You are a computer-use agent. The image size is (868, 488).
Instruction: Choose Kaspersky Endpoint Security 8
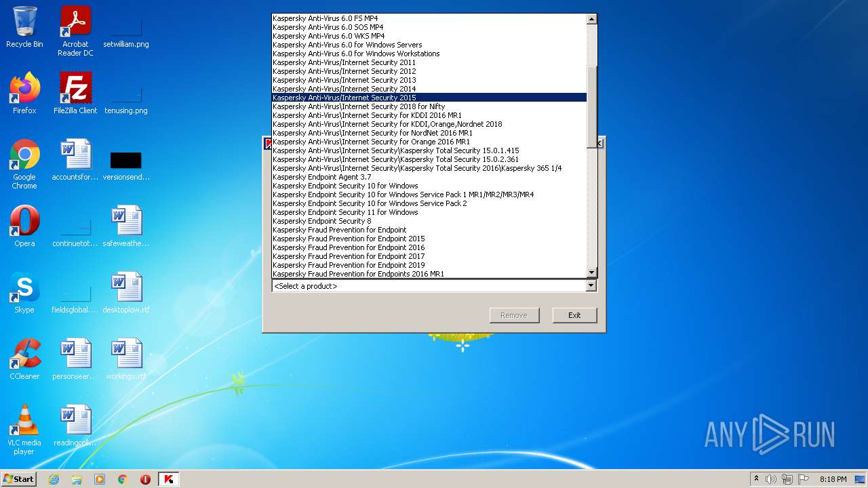click(429, 221)
